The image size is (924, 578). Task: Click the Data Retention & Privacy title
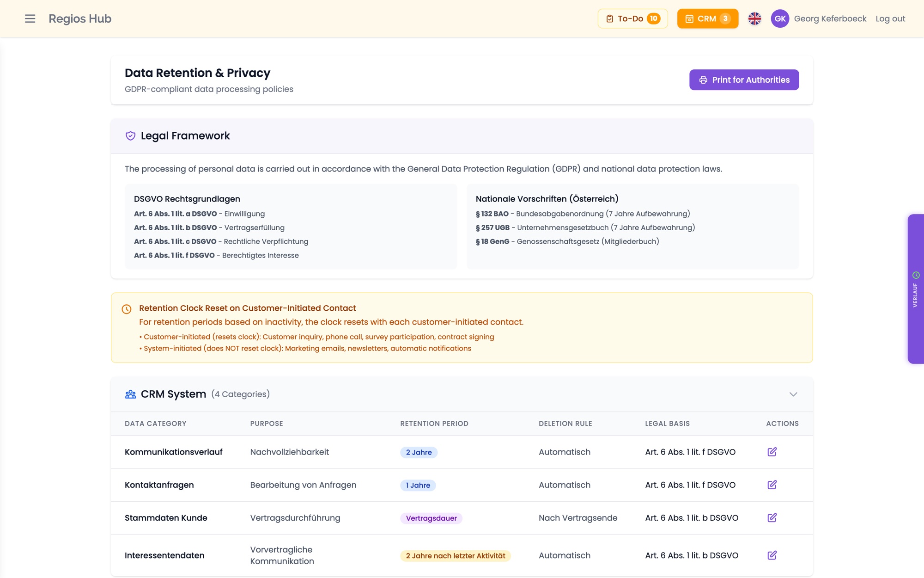click(197, 73)
